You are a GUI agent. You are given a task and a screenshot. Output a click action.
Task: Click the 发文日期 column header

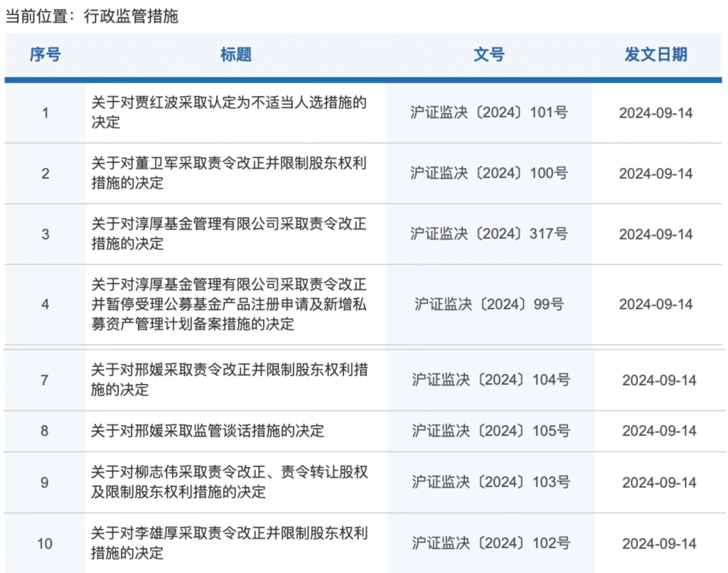click(655, 55)
